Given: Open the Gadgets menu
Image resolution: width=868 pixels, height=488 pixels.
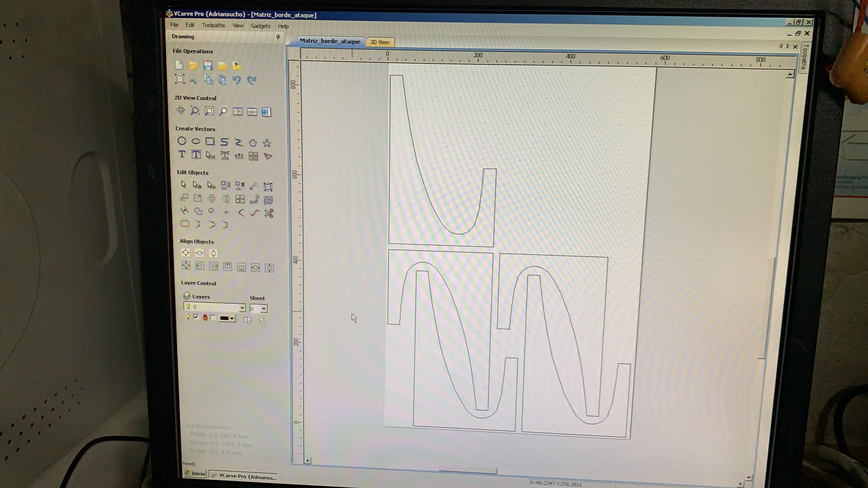Looking at the screenshot, I should tap(260, 26).
